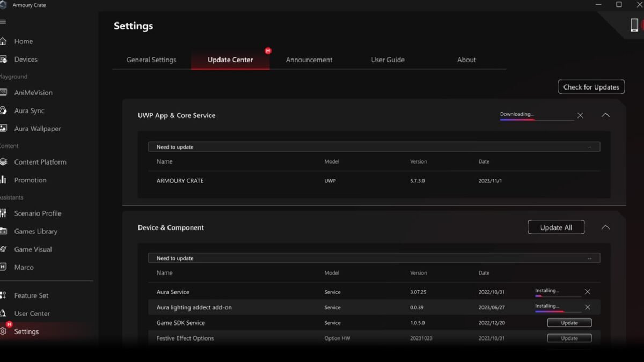Cancel the UWP App download
This screenshot has height=362, width=644.
[x=580, y=115]
